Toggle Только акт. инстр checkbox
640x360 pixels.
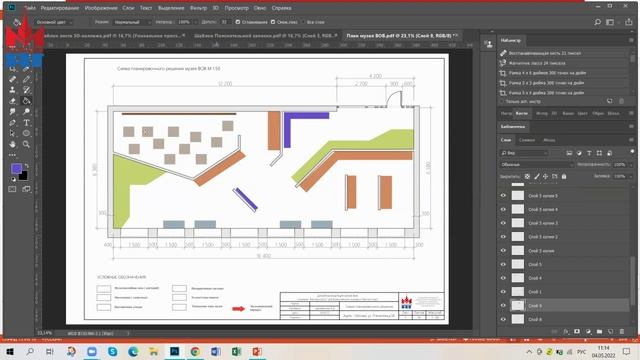pos(502,101)
